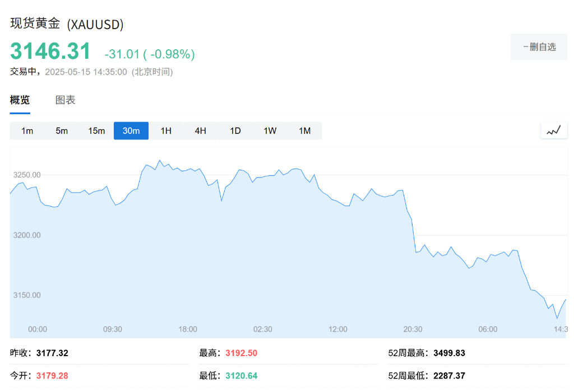Click the current price 3146.31
574x392 pixels.
[x=50, y=52]
